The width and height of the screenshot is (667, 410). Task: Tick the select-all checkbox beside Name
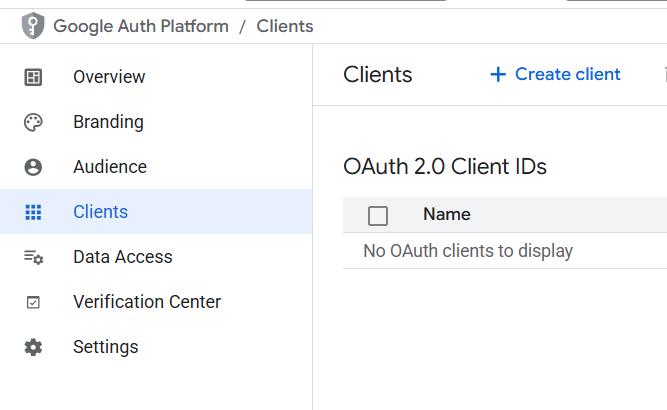[x=378, y=215]
